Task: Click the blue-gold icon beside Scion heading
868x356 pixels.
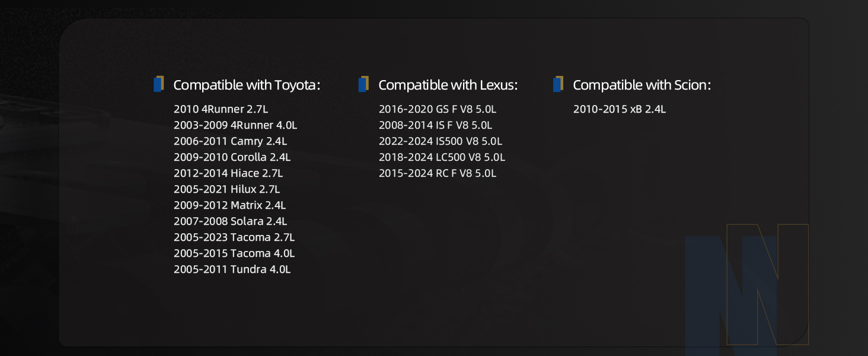Action: tap(558, 84)
